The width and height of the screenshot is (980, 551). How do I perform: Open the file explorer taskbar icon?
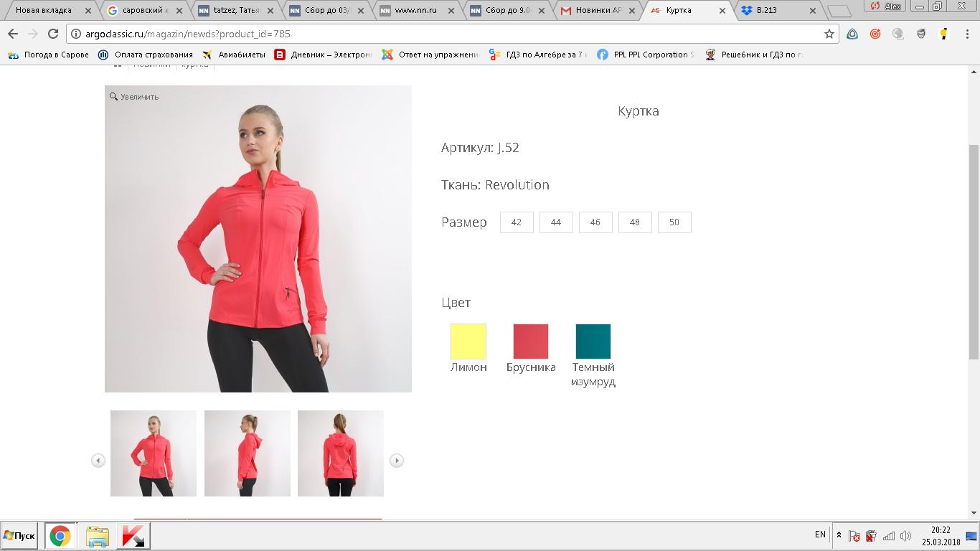[x=98, y=536]
